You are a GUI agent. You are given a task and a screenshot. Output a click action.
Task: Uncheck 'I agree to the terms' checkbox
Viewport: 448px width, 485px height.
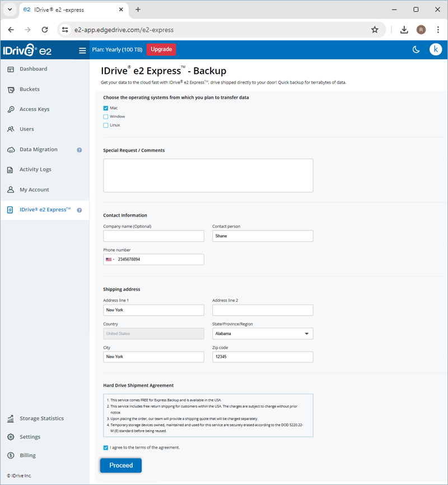pyautogui.click(x=106, y=448)
